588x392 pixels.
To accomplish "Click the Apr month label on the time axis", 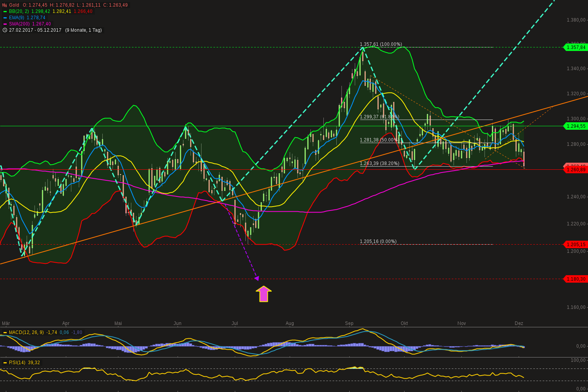I will (66, 323).
